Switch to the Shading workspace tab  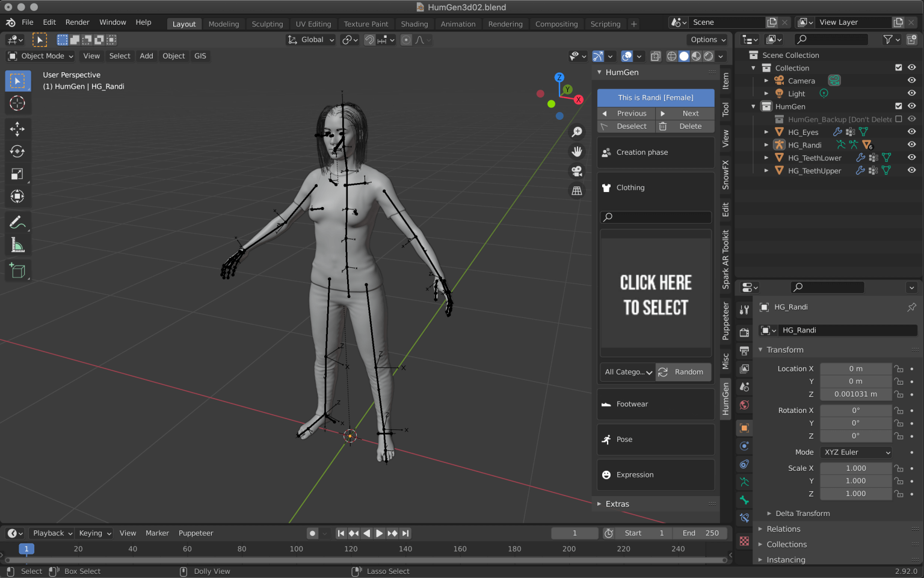(414, 24)
